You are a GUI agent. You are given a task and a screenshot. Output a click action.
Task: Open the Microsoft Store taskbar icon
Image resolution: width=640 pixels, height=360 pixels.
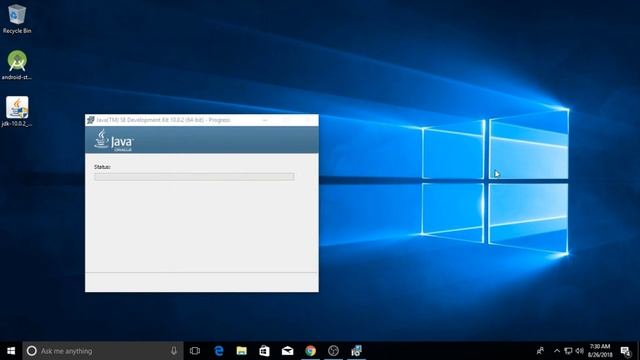[264, 351]
